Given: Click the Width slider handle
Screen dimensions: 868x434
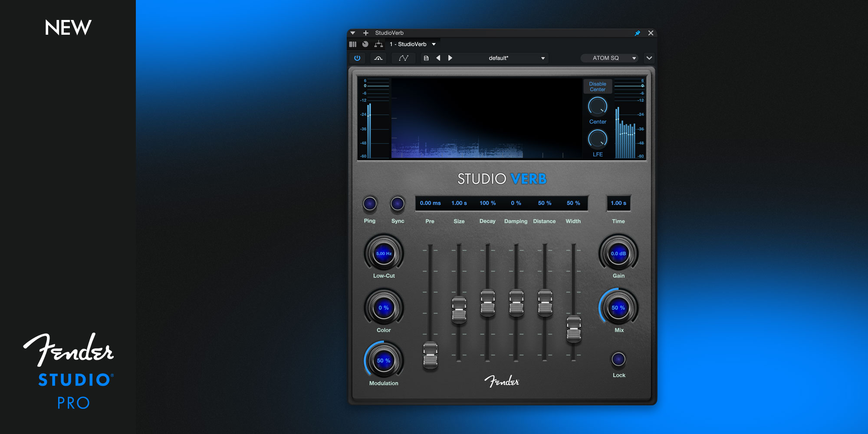Looking at the screenshot, I should point(574,329).
